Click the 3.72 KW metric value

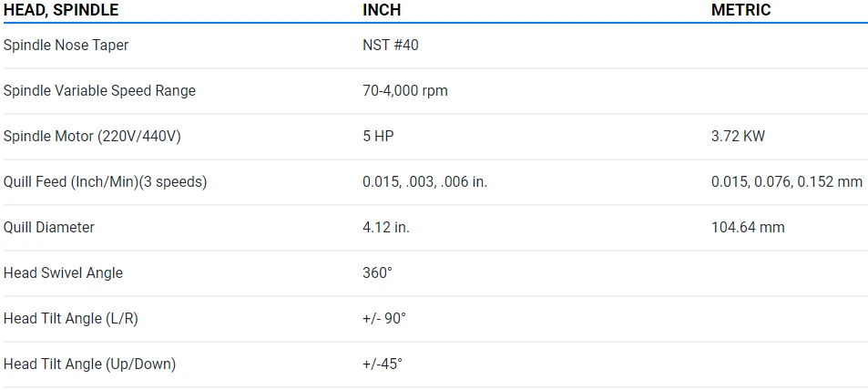coord(738,136)
